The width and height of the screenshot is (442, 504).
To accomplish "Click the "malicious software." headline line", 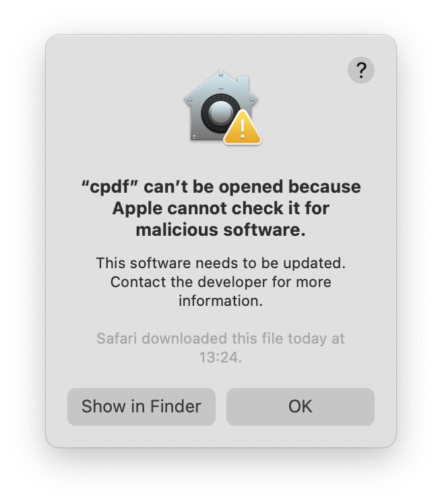I will [x=220, y=230].
